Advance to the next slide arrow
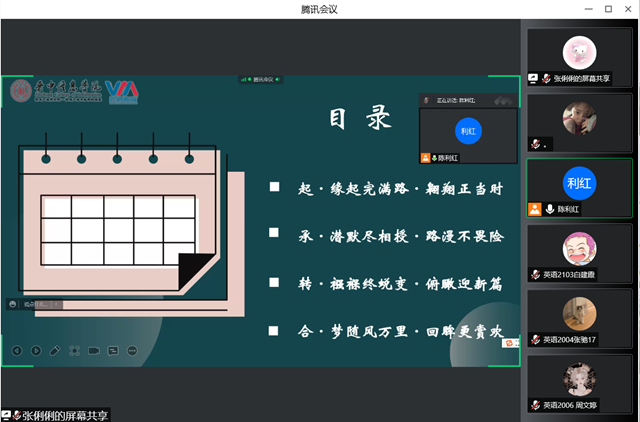This screenshot has width=640, height=422. pos(36,351)
